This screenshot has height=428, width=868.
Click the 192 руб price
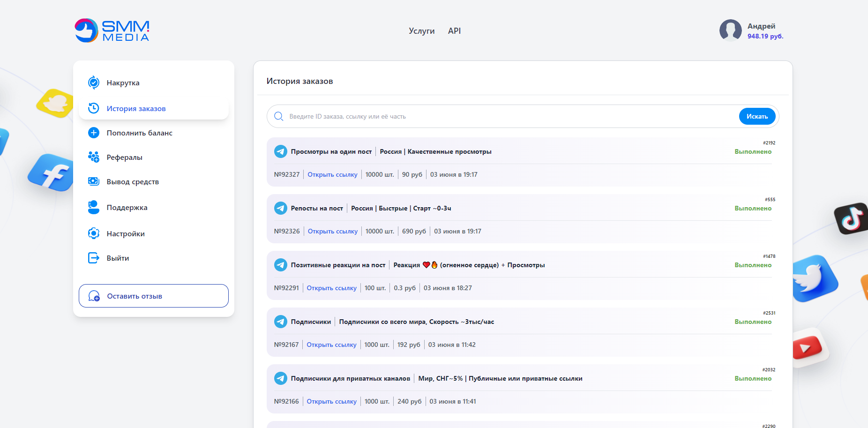pos(409,345)
